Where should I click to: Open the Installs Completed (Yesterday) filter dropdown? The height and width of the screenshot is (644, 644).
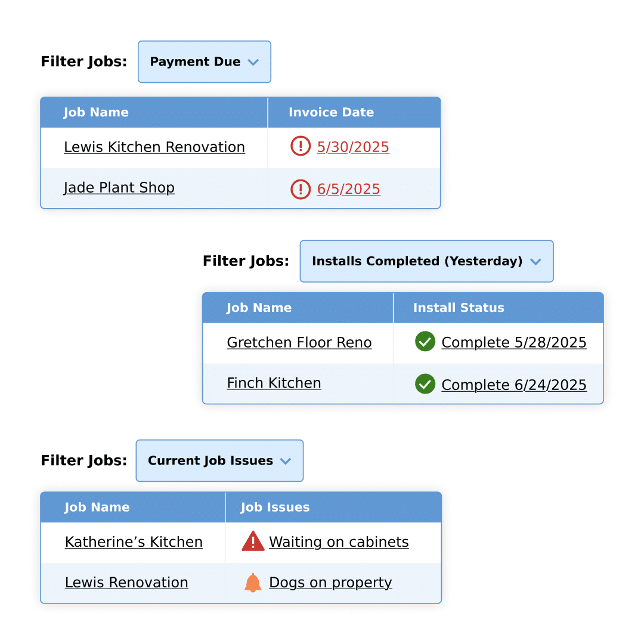(426, 261)
